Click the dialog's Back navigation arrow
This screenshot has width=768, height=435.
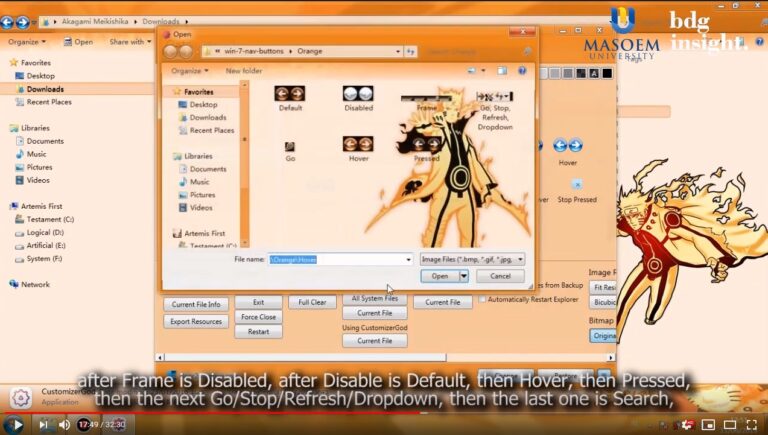(172, 51)
